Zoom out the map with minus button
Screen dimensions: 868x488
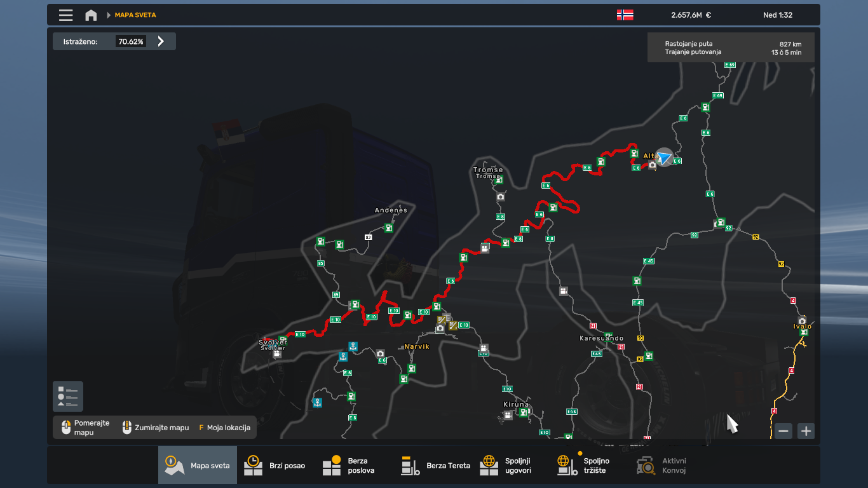click(783, 431)
